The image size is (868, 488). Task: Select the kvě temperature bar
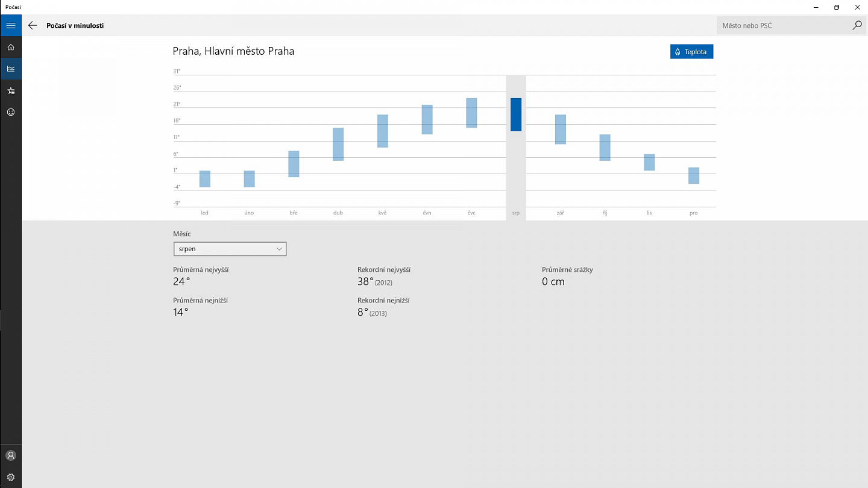383,131
